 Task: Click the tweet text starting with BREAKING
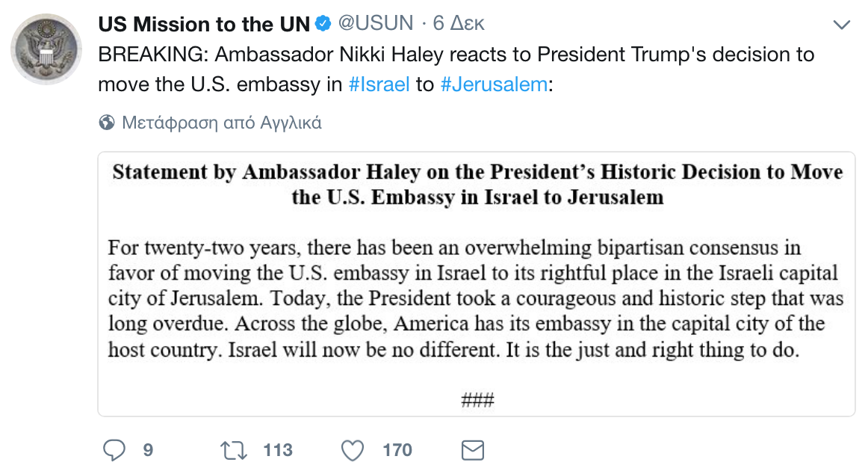[x=456, y=55]
